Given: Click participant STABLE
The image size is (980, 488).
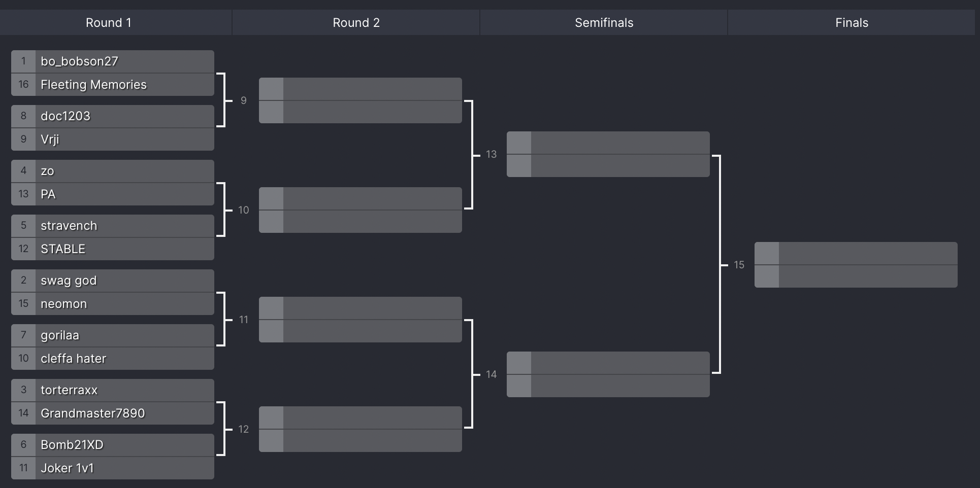Looking at the screenshot, I should coord(113,249).
